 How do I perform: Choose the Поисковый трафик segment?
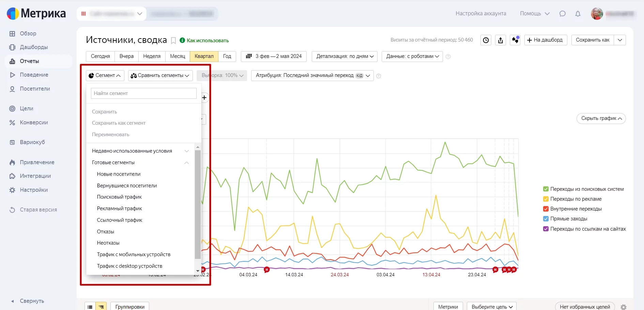click(119, 197)
